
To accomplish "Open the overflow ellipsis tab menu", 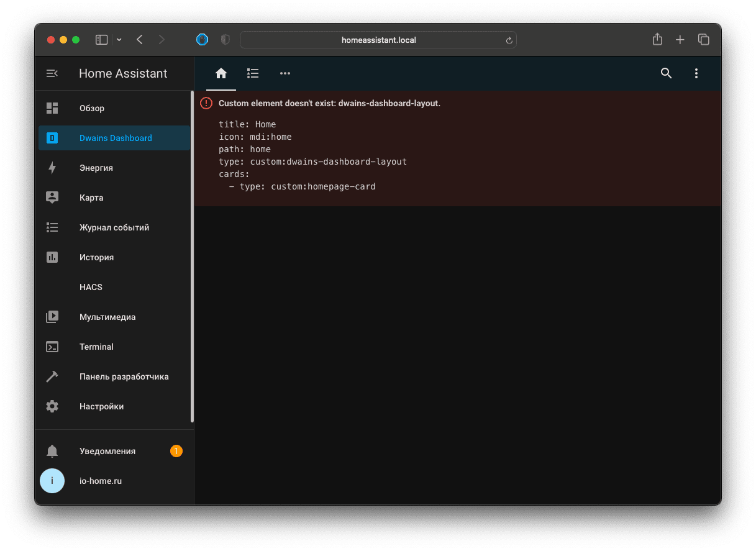I will 285,73.
